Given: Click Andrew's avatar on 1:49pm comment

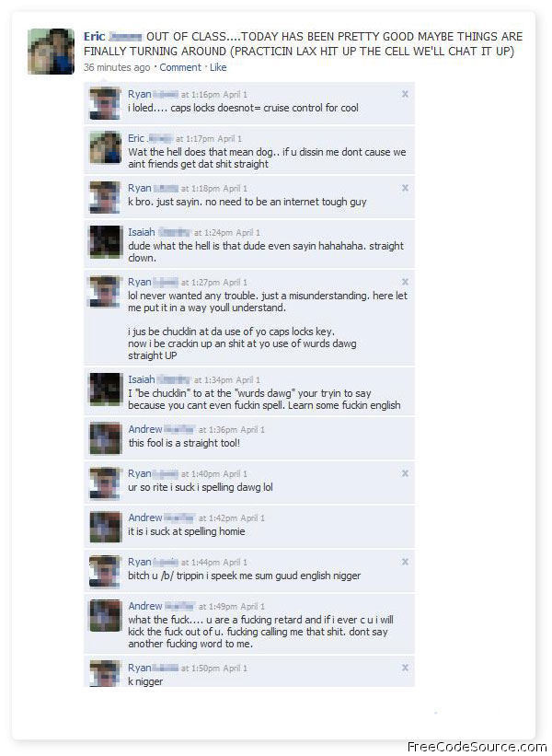Looking at the screenshot, I should [106, 615].
